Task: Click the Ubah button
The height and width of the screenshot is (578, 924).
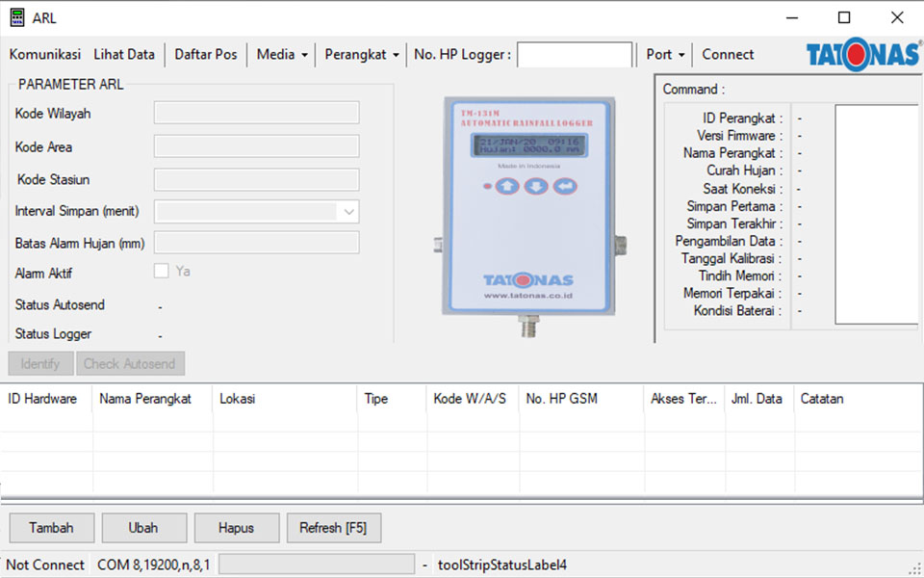Action: pyautogui.click(x=143, y=528)
